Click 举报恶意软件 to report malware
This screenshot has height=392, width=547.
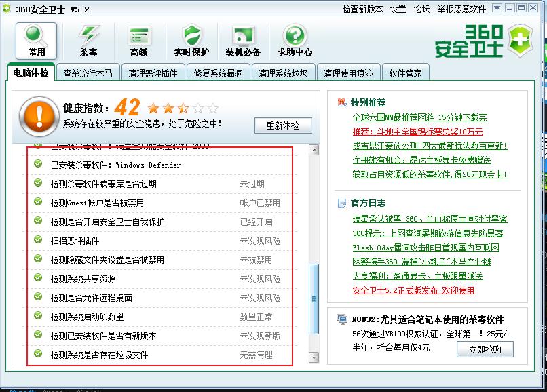(461, 9)
